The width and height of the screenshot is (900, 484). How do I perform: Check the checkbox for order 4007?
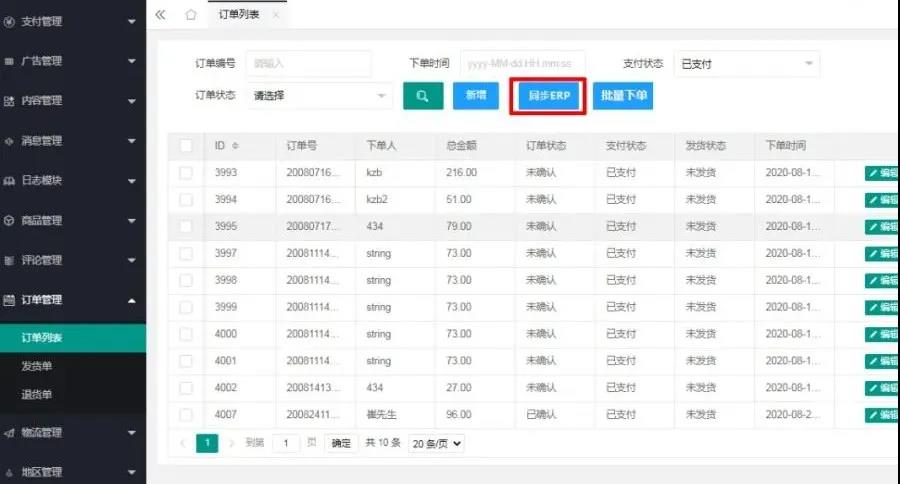[186, 415]
